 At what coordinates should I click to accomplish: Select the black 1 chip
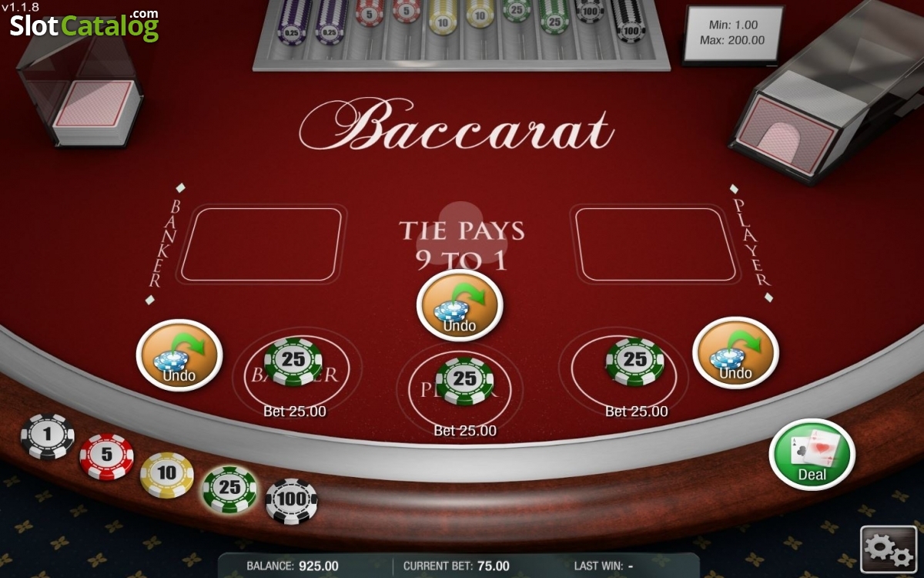(48, 436)
